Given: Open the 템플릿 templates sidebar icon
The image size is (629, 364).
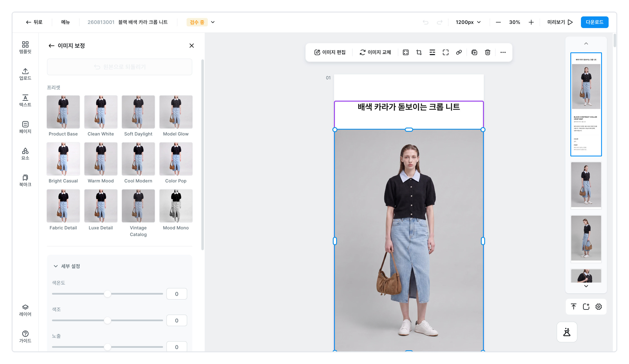Looking at the screenshot, I should [x=25, y=47].
